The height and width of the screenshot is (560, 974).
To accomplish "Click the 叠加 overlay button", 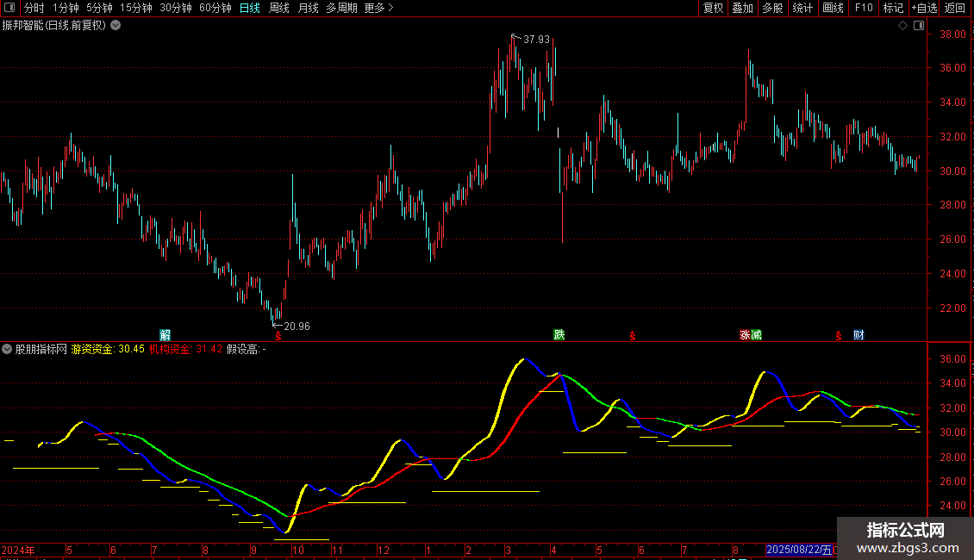I will point(742,8).
